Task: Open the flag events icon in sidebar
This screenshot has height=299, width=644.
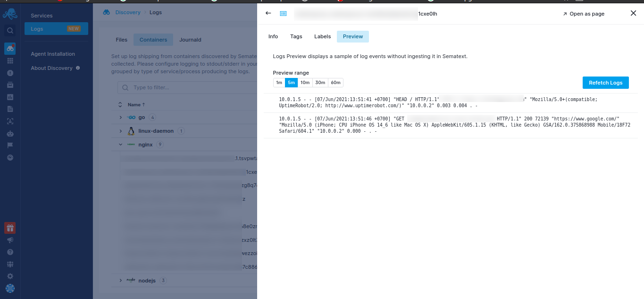Action: pyautogui.click(x=10, y=145)
